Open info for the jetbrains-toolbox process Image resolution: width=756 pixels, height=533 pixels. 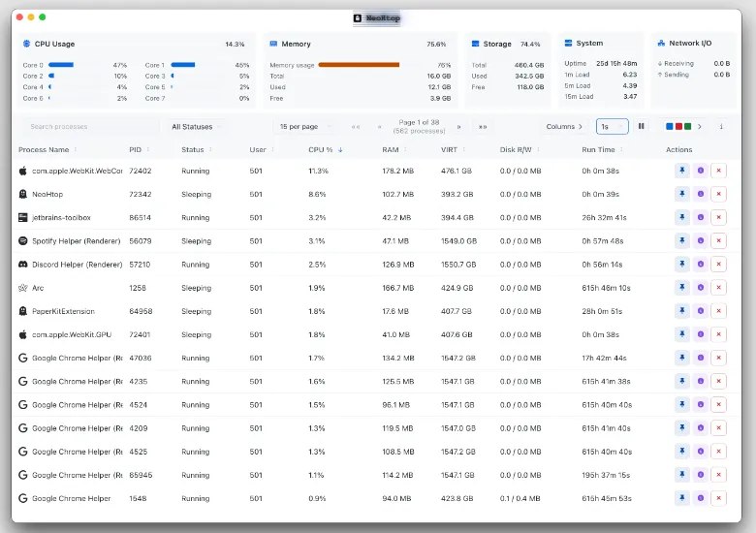[x=701, y=217]
